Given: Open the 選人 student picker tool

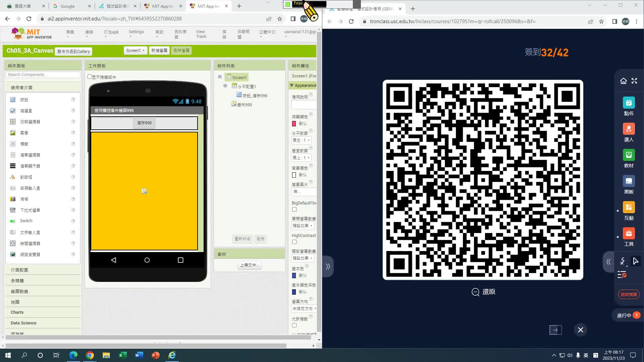Looking at the screenshot, I should click(x=629, y=132).
